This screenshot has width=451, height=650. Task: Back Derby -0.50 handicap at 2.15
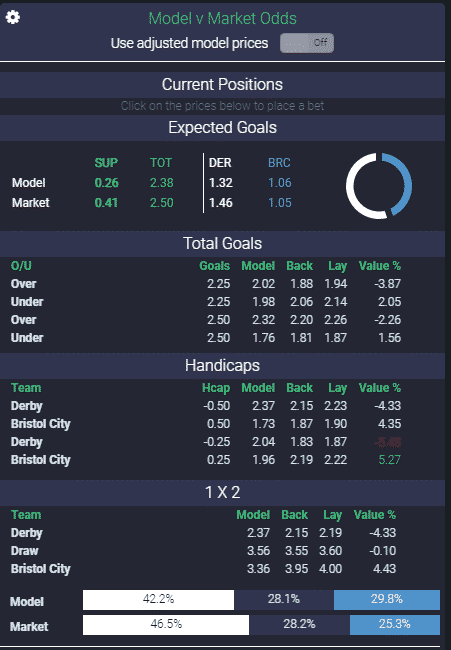(x=301, y=405)
